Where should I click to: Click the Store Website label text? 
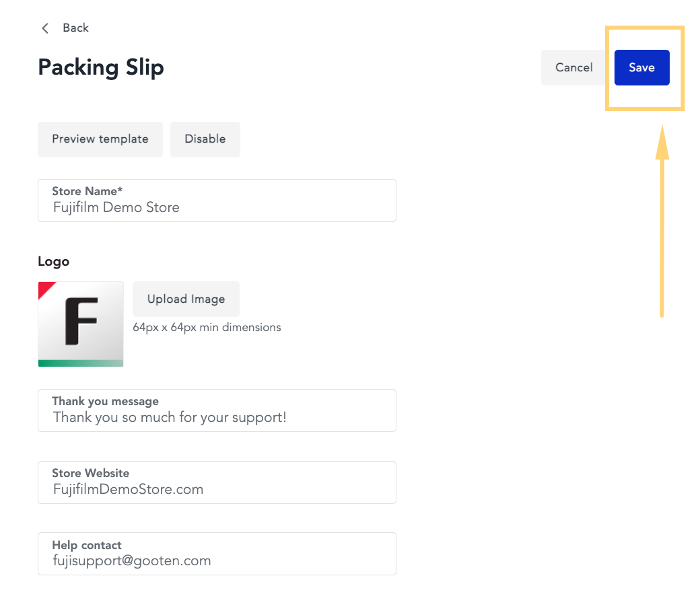[x=91, y=473]
